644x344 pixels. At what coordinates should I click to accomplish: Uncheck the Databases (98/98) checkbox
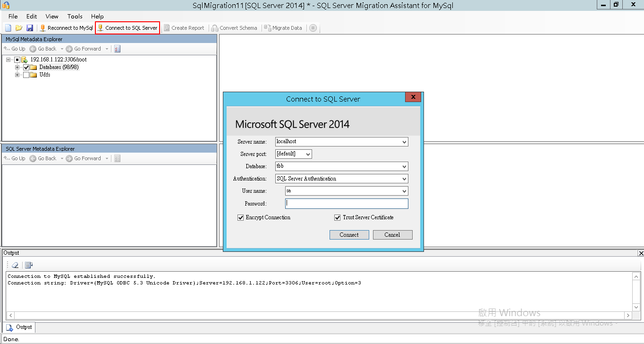pyautogui.click(x=26, y=67)
